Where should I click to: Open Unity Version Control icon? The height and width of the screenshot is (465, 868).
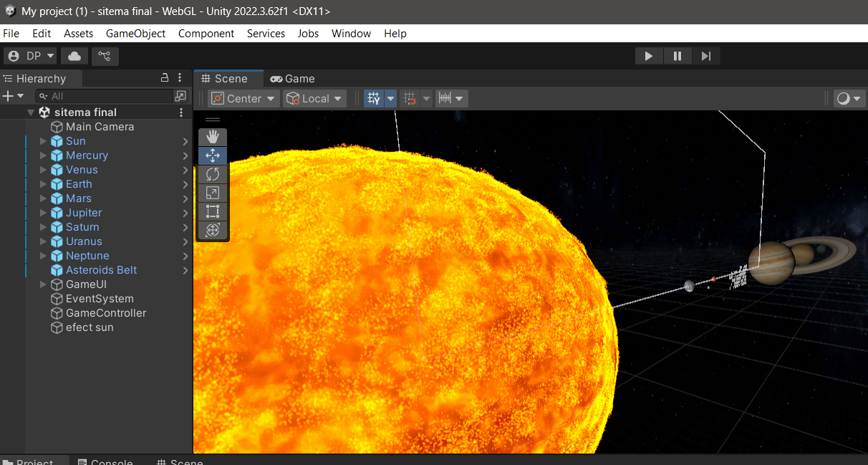pyautogui.click(x=105, y=56)
